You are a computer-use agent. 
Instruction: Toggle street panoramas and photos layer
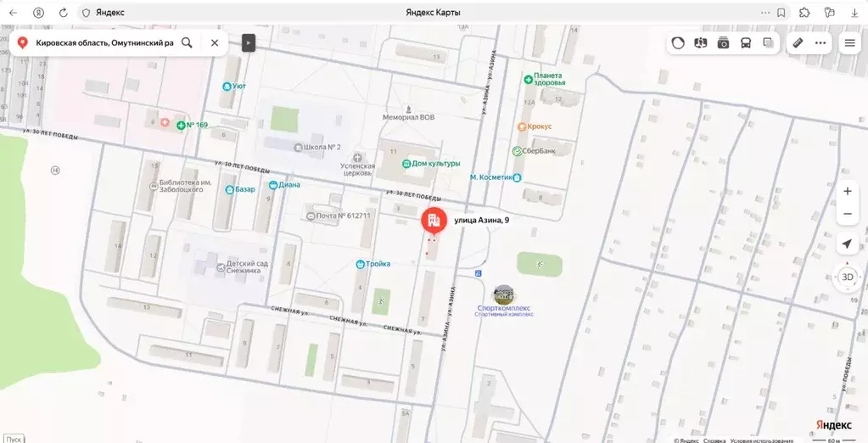[x=723, y=42]
